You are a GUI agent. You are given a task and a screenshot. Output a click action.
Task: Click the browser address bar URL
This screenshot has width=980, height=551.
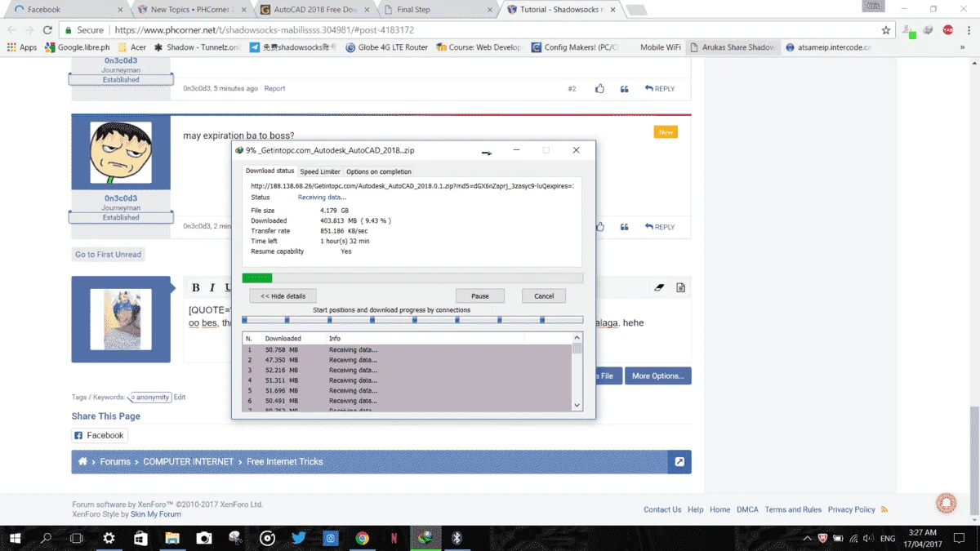click(264, 30)
